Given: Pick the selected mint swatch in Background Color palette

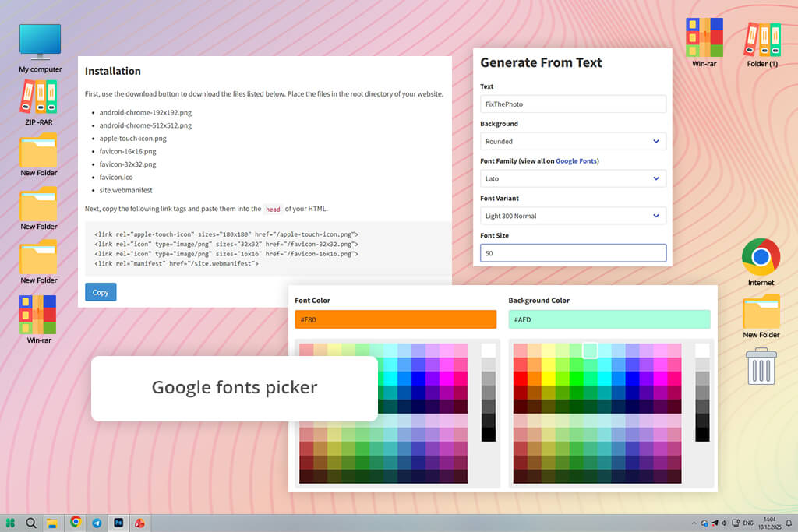Looking at the screenshot, I should click(x=591, y=350).
